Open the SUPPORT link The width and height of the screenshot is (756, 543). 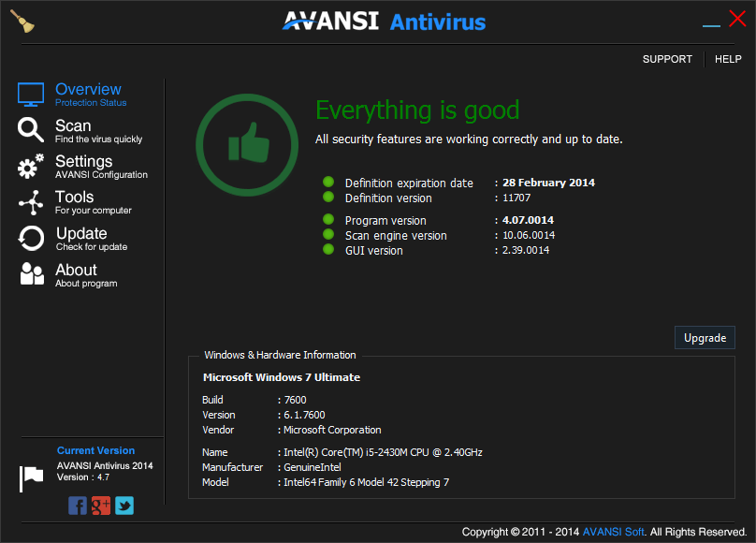(667, 59)
